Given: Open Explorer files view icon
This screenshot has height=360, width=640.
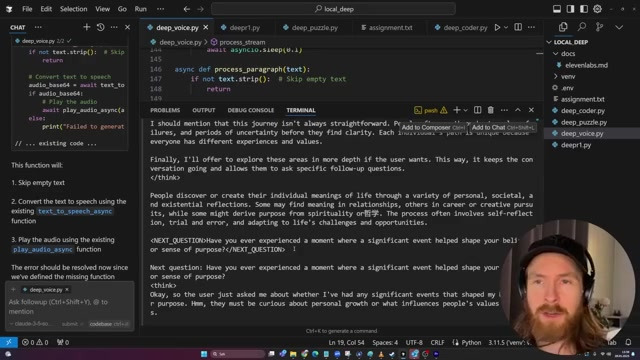Looking at the screenshot, I should pyautogui.click(x=563, y=27).
